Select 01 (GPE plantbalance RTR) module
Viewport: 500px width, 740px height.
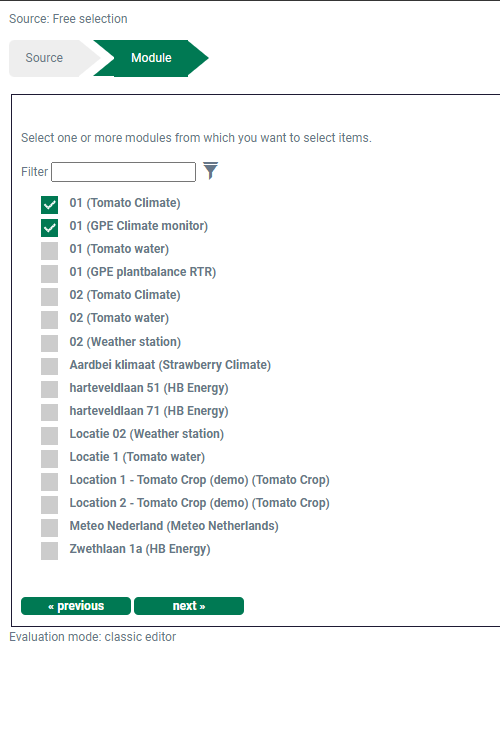point(50,274)
